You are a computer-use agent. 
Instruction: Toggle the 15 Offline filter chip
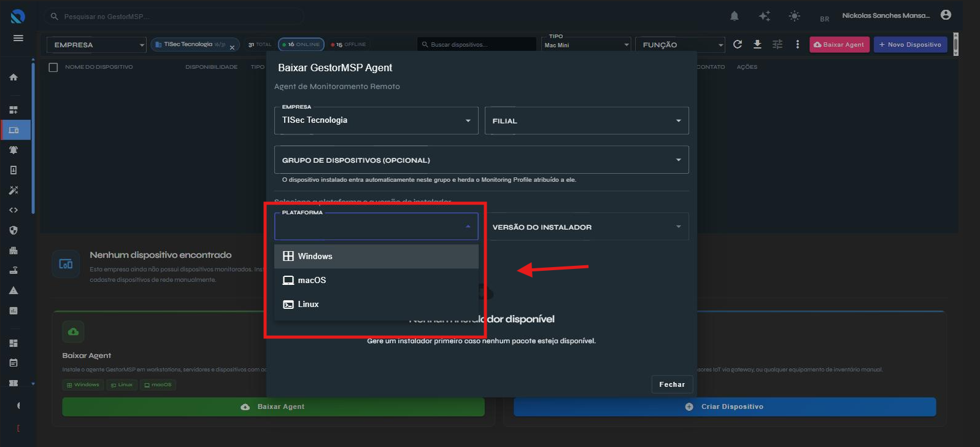(349, 44)
